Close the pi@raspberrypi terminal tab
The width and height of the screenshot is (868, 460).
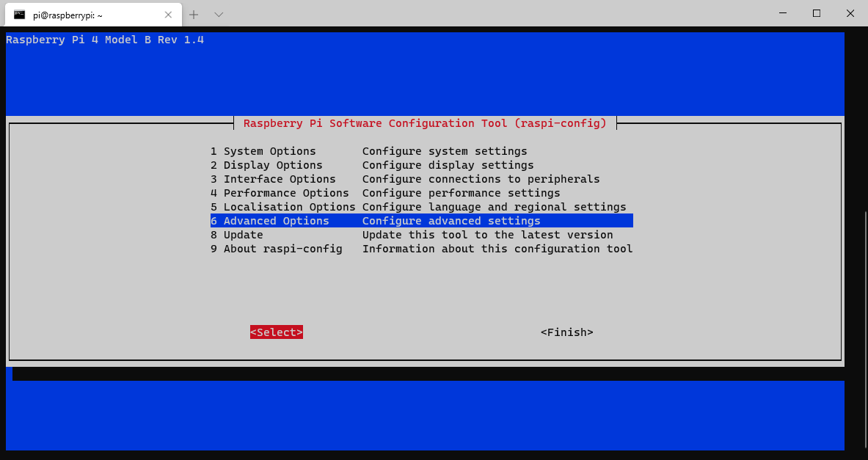click(x=168, y=15)
